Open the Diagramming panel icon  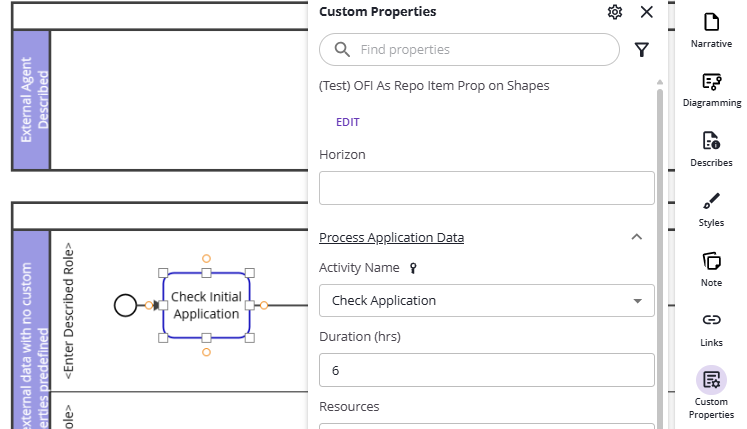point(711,82)
